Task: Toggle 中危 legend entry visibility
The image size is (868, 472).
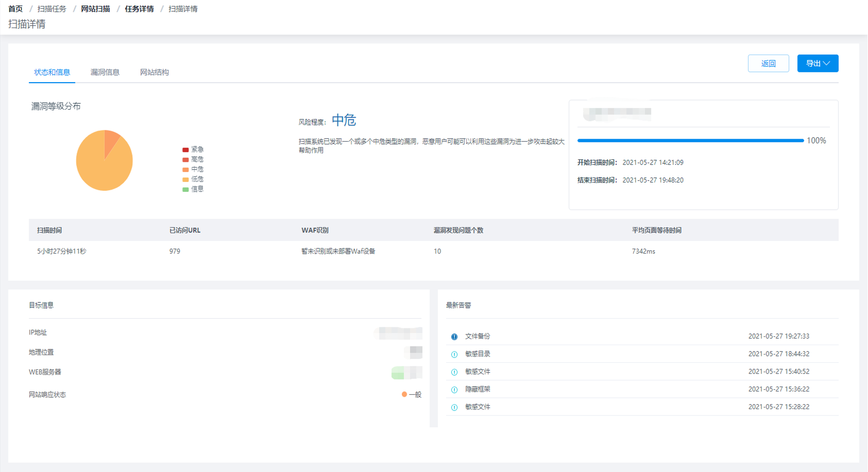Action: (x=193, y=169)
